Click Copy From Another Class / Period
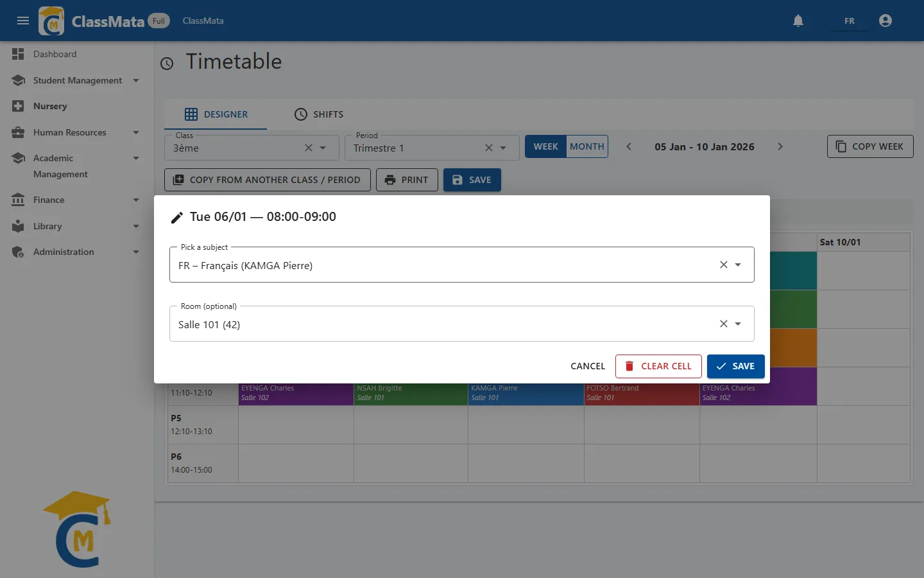 [x=268, y=180]
